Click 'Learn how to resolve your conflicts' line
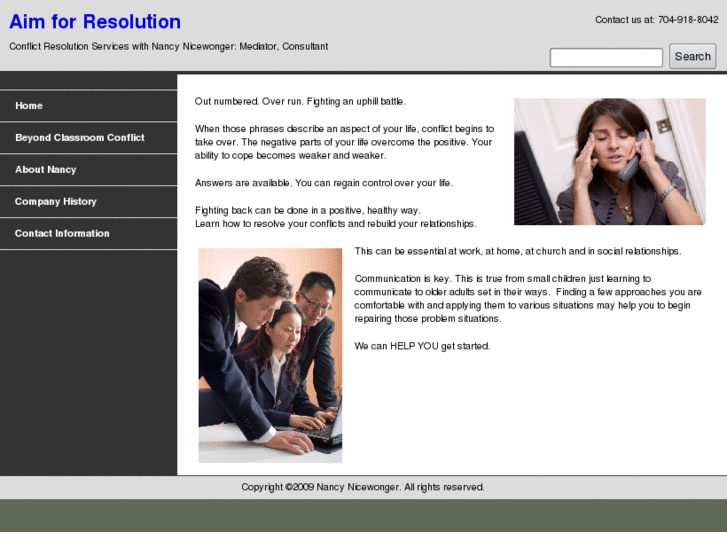 [x=335, y=224]
